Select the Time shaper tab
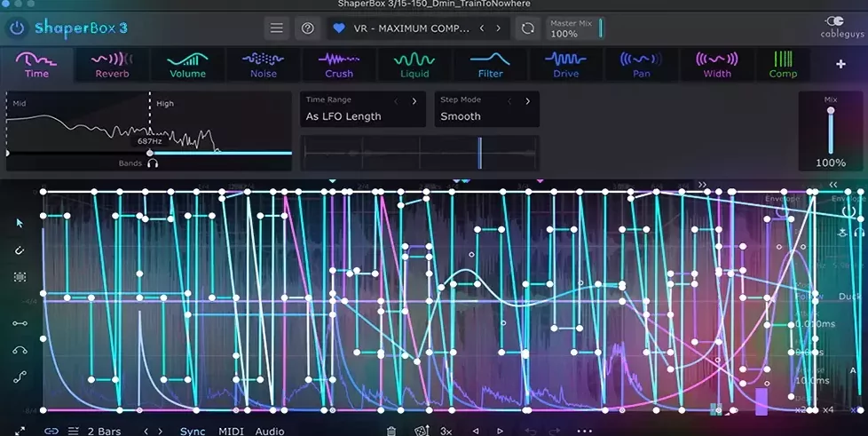The height and width of the screenshot is (436, 868). click(36, 65)
